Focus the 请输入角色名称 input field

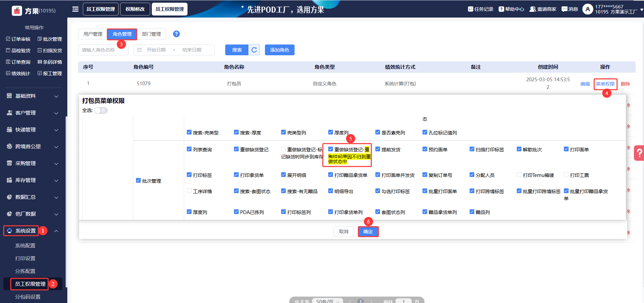(x=103, y=50)
